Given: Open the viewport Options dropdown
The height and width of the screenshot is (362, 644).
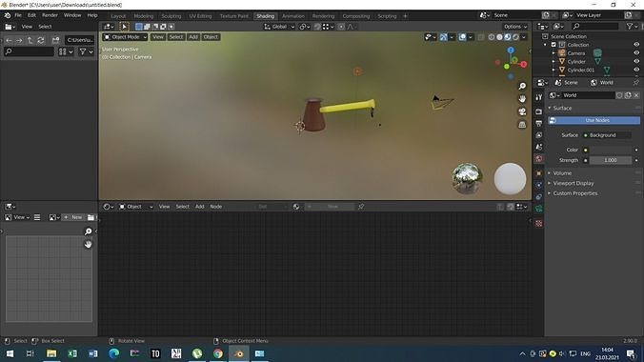Looking at the screenshot, I should (515, 27).
